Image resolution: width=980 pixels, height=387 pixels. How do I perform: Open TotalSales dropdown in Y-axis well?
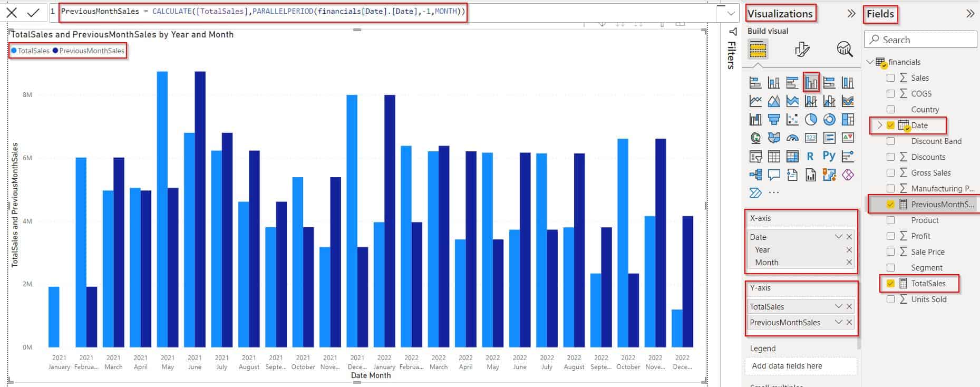[x=839, y=306]
